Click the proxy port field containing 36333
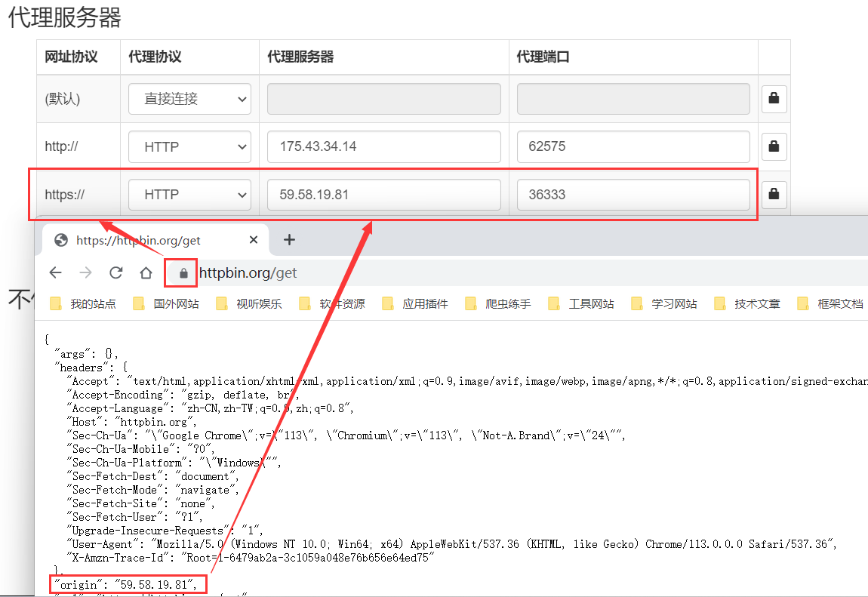868x597 pixels. [633, 194]
